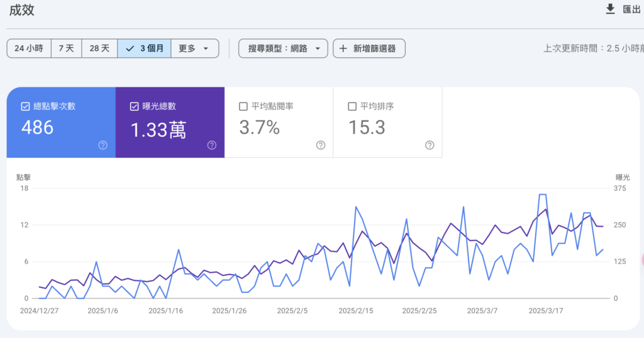The width and height of the screenshot is (644, 338).
Task: Click the 曝光 right axis title
Action: click(x=623, y=178)
